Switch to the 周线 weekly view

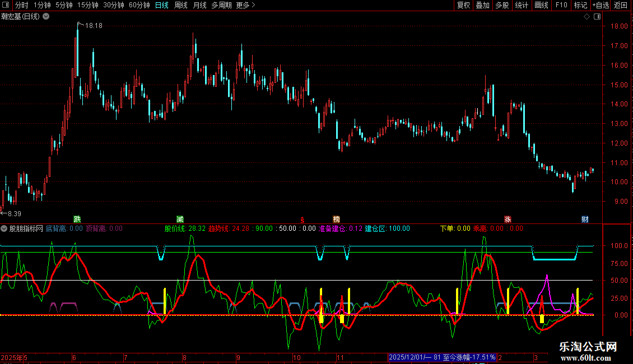pos(181,5)
